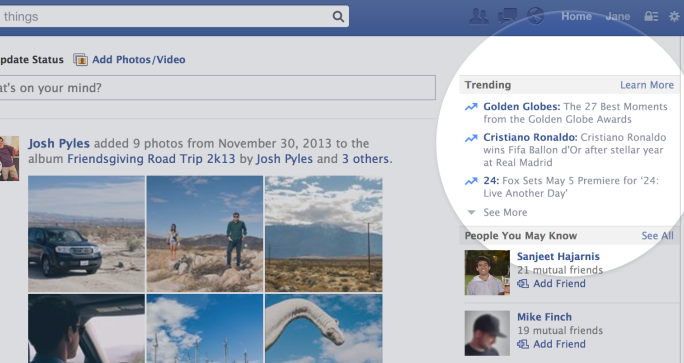Go to Home in top bar
The width and height of the screenshot is (684, 363).
(576, 17)
